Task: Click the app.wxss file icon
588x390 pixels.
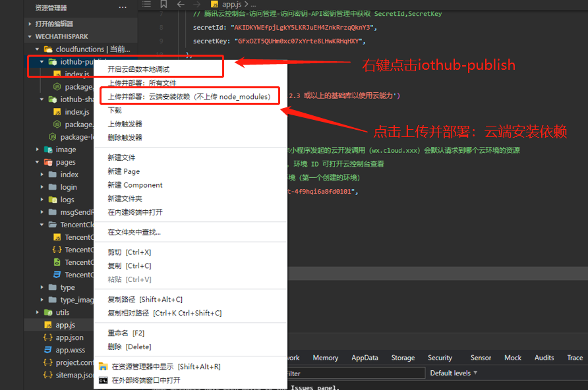Action: 48,350
